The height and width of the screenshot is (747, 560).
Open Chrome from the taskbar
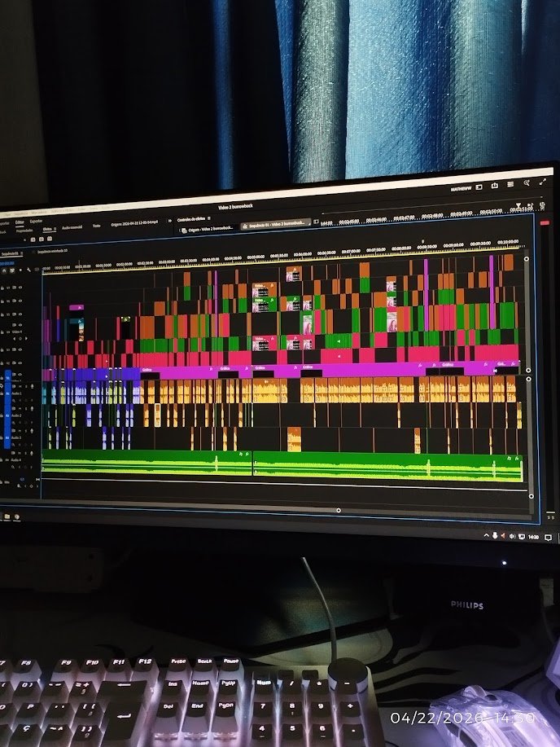(16, 516)
